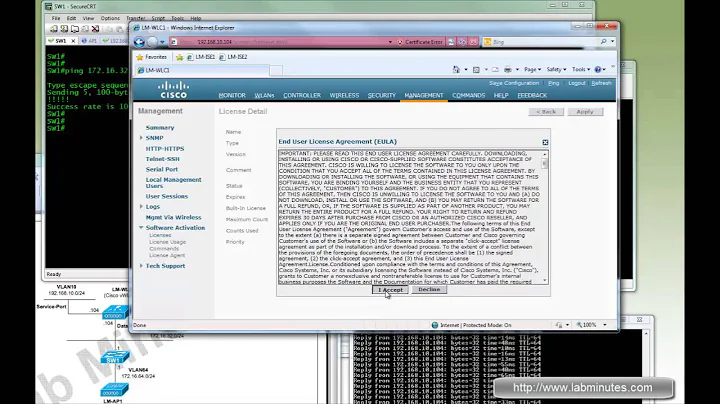Click the Save Configuration link

click(x=514, y=83)
